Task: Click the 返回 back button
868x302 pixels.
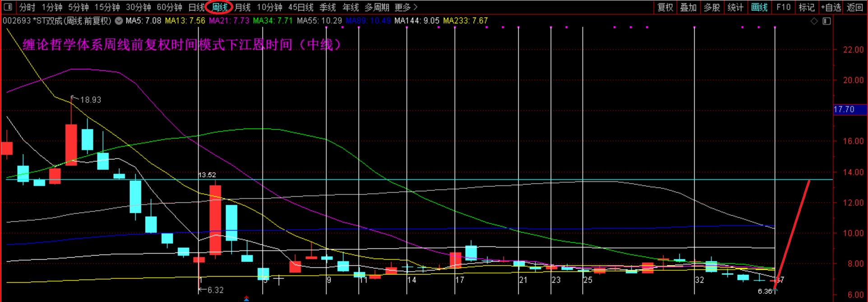Action: (x=854, y=7)
